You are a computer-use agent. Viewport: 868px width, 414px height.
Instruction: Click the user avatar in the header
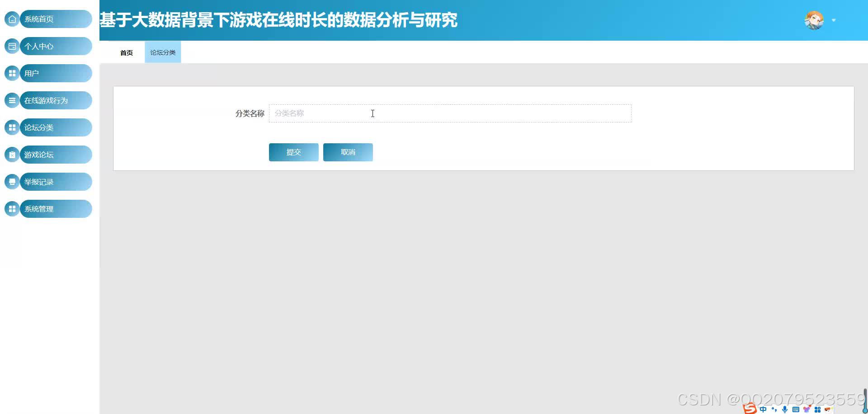point(814,20)
